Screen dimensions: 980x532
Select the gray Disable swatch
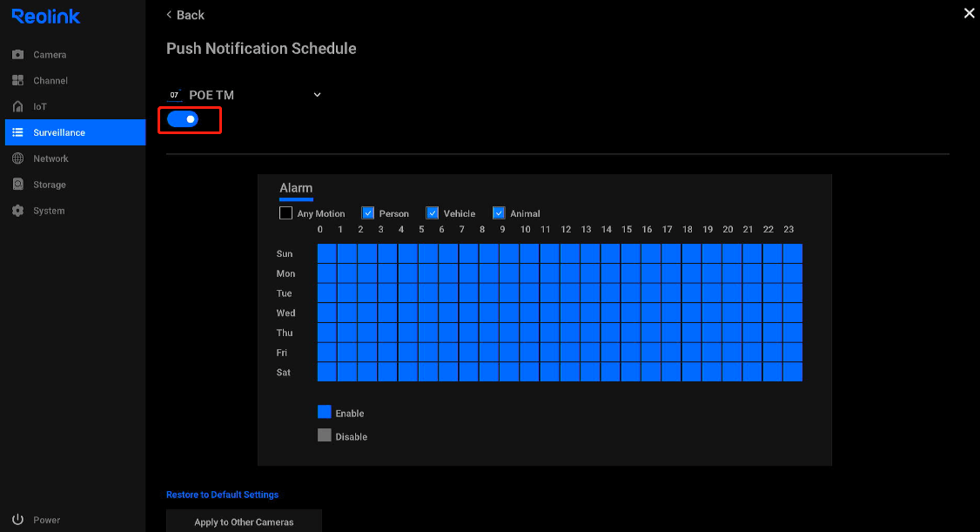pyautogui.click(x=325, y=435)
